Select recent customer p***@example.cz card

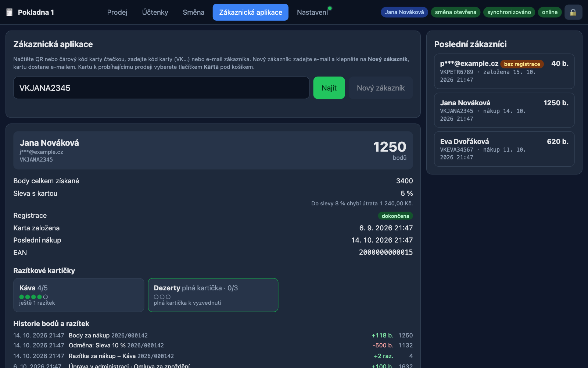click(504, 71)
